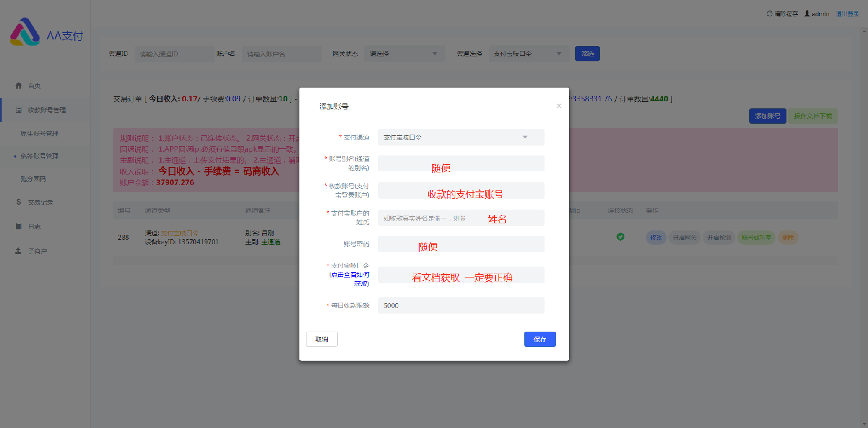Viewport: 868px width, 428px height.
Task: Click the 删除 button in row 288
Action: click(788, 238)
